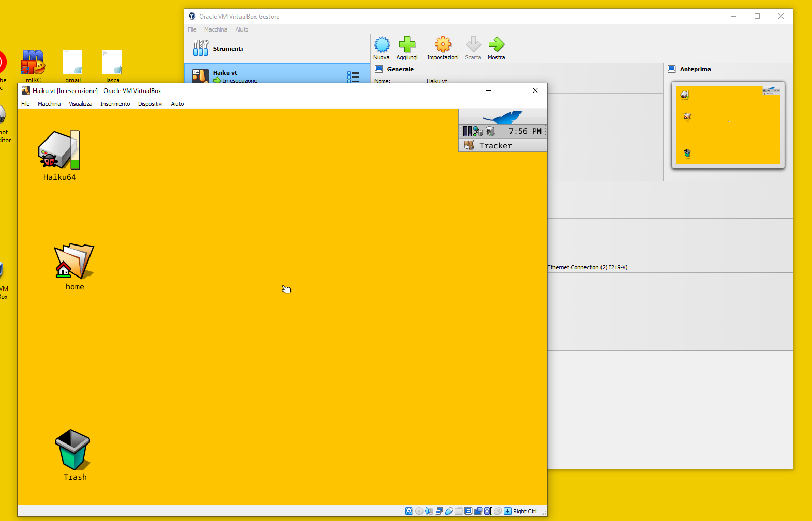
Task: Open the File menu in Haiku vt window
Action: (x=25, y=104)
